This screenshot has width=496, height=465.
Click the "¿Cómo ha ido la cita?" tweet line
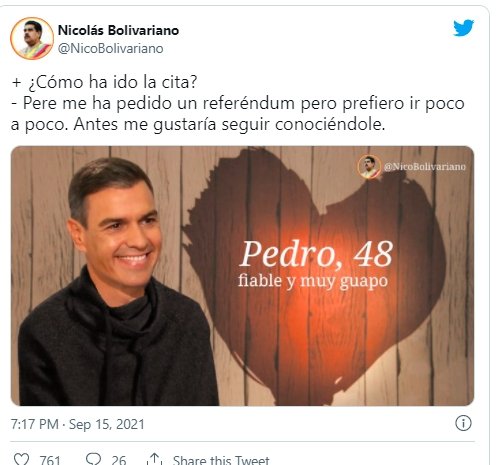(x=113, y=82)
